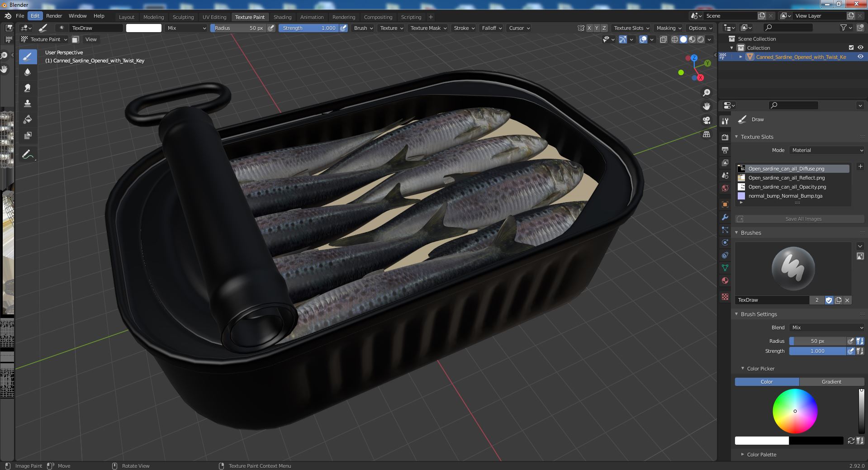This screenshot has height=470, width=868.
Task: Open the Stroke dropdown
Action: 464,28
